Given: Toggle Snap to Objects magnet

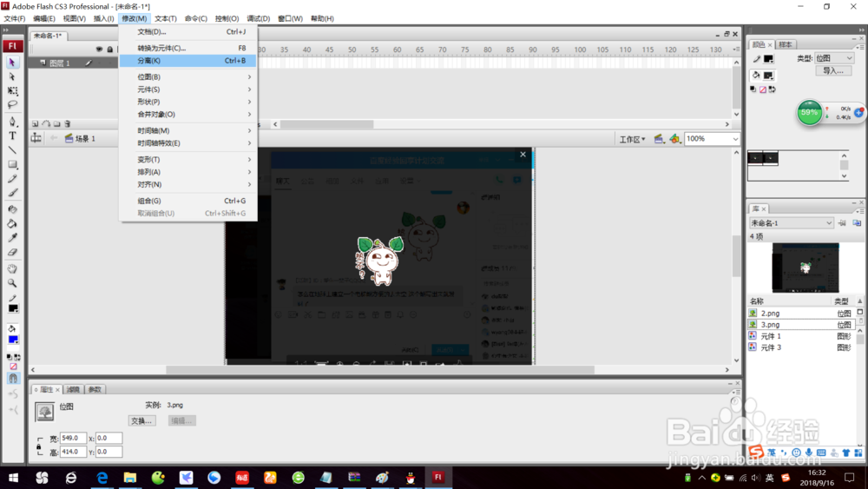Looking at the screenshot, I should pos(13,378).
